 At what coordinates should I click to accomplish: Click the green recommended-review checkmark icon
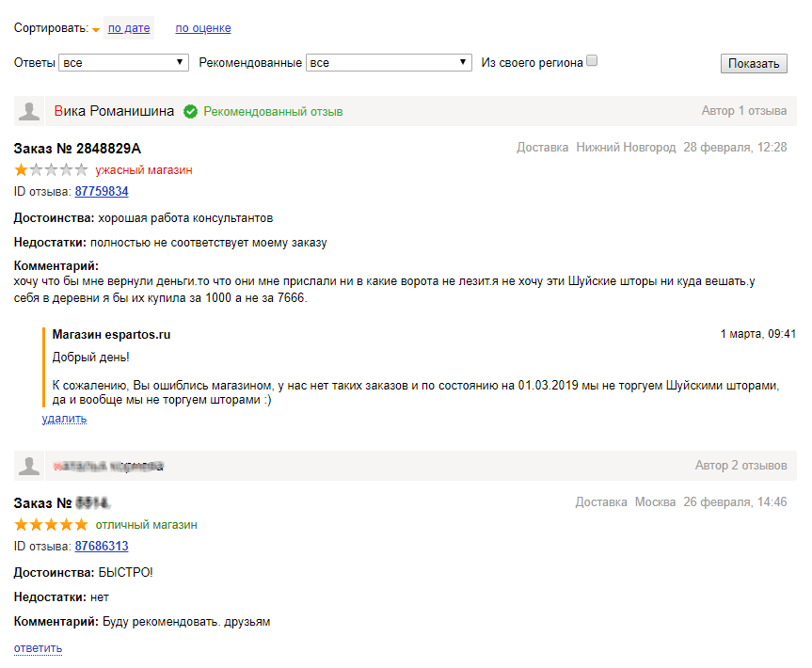pyautogui.click(x=191, y=111)
